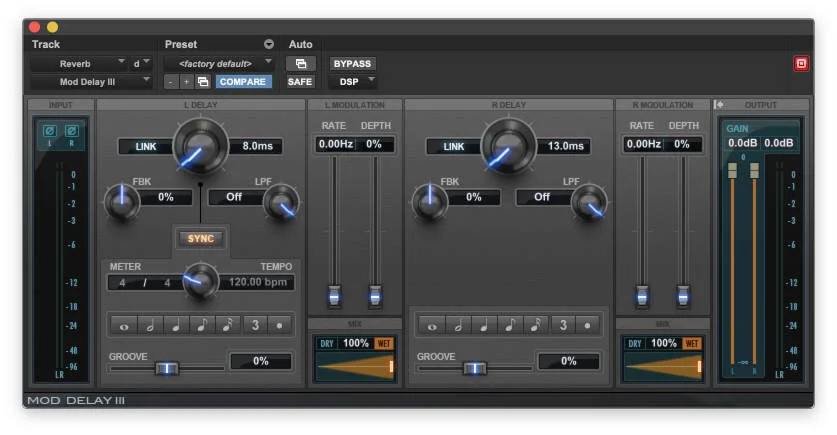Enable triplet modifier in R Delay
Image resolution: width=837 pixels, height=435 pixels.
(563, 325)
